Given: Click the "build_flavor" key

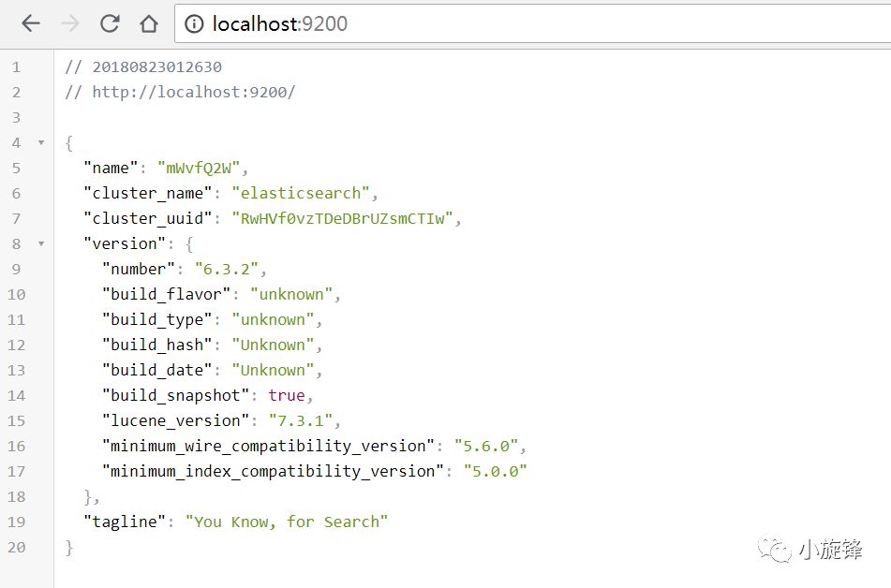Looking at the screenshot, I should 167,294.
